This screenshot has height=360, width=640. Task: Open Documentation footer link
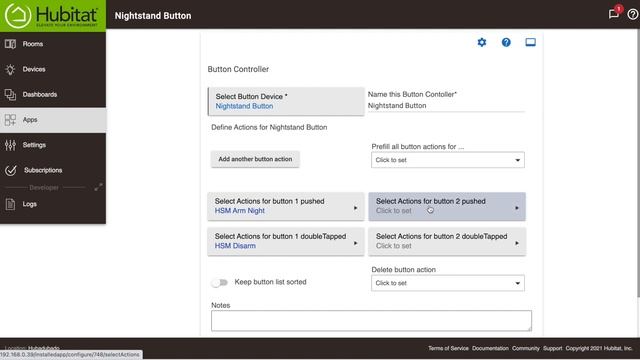(490, 348)
